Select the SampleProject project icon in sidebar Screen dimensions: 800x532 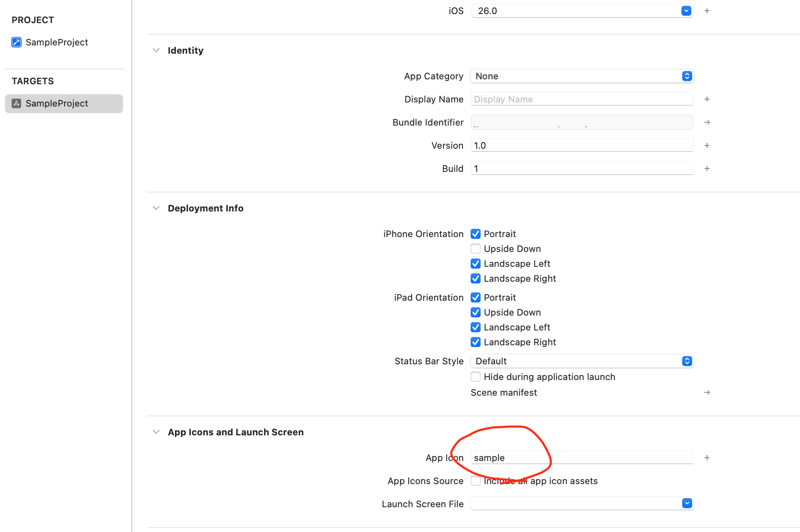pos(17,42)
